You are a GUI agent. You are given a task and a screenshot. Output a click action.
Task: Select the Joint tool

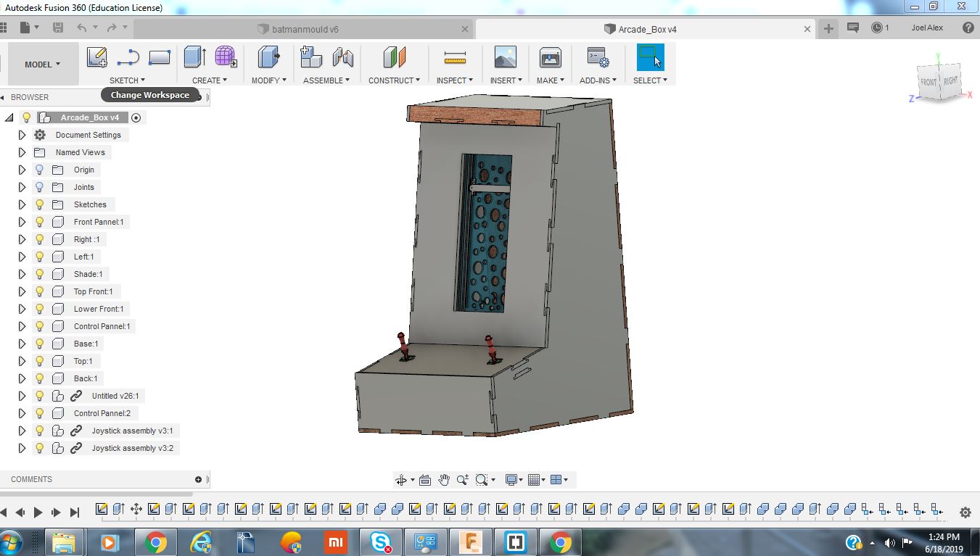342,57
